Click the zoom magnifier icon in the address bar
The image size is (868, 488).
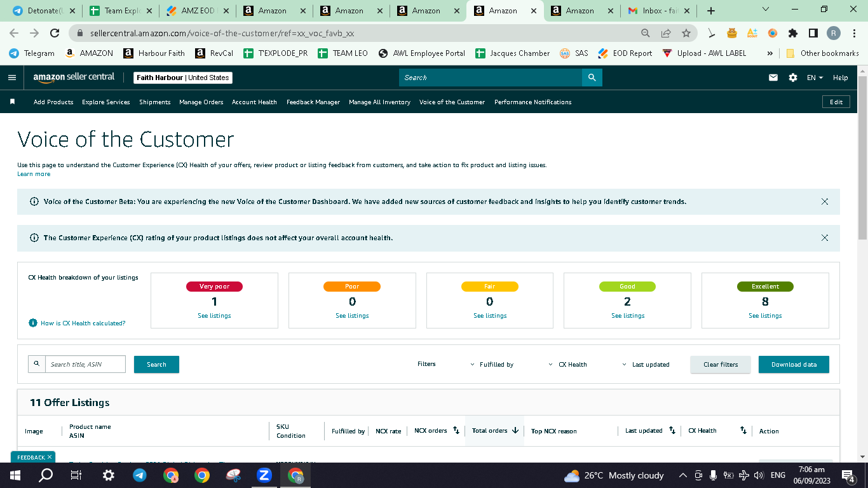(646, 33)
